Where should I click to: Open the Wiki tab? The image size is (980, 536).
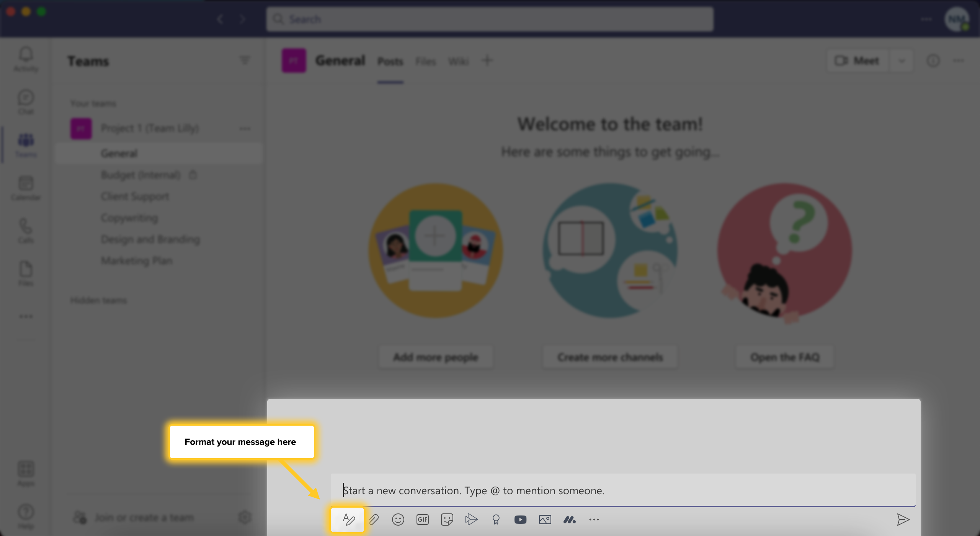[x=458, y=61]
